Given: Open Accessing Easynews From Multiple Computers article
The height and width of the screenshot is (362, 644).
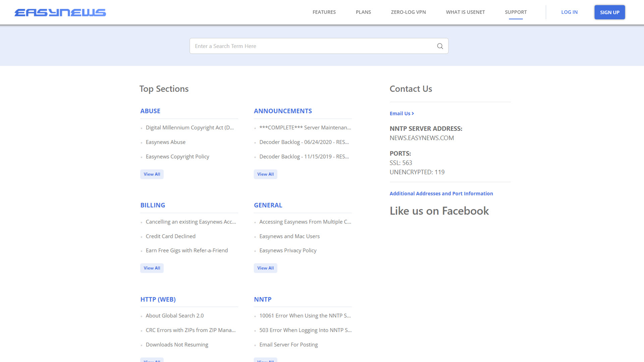Looking at the screenshot, I should point(305,222).
